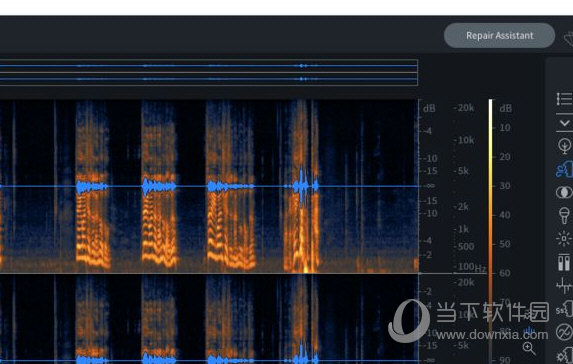Open the De-bleed microphone module icon
This screenshot has height=364, width=573.
565,215
